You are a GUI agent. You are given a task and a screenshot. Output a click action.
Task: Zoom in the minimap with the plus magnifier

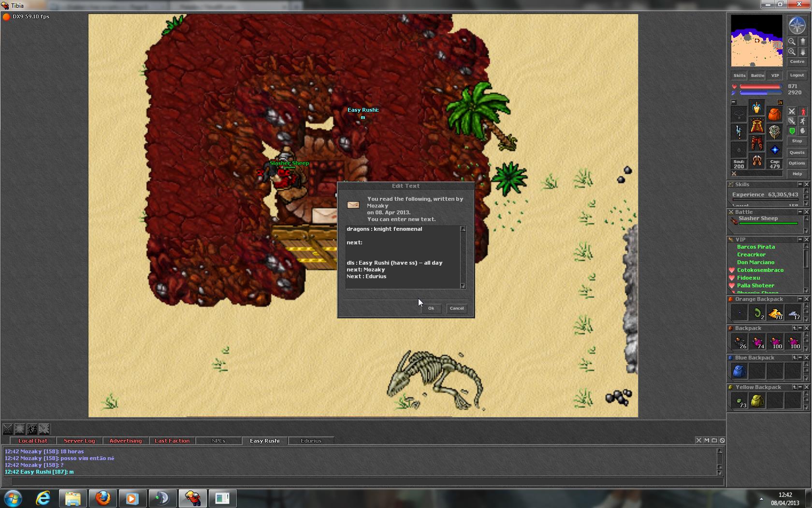coord(792,52)
